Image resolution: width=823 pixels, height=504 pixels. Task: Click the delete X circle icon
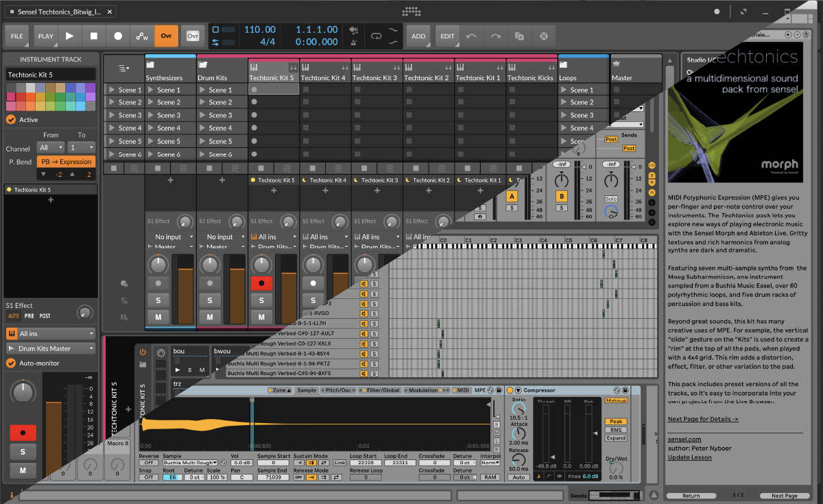pyautogui.click(x=544, y=36)
